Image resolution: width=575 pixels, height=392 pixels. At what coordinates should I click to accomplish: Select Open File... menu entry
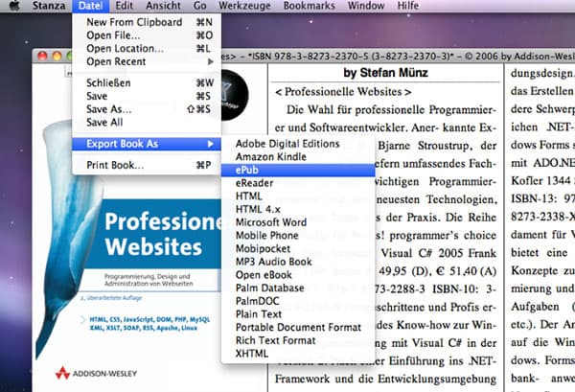pyautogui.click(x=147, y=35)
